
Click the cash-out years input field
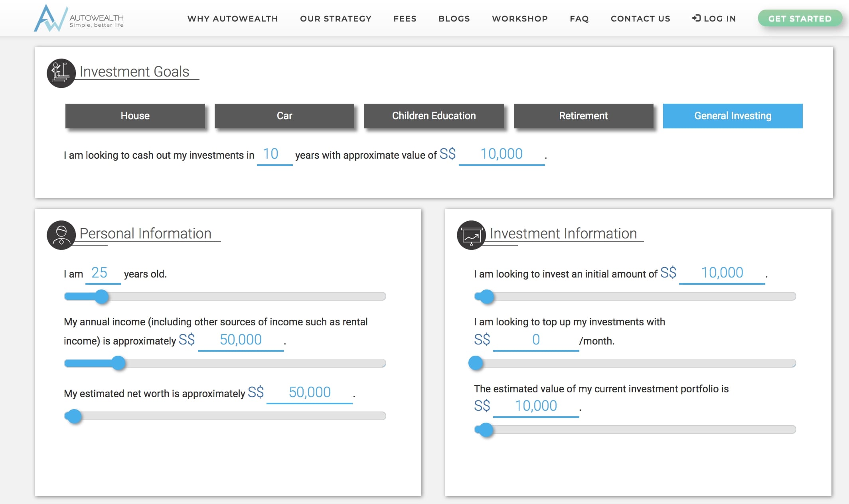(x=274, y=154)
